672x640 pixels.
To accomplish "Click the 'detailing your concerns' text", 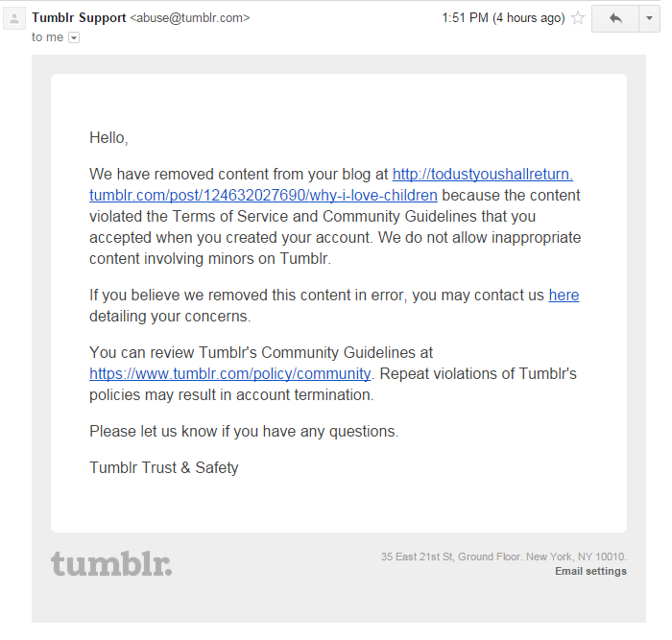I will click(170, 317).
